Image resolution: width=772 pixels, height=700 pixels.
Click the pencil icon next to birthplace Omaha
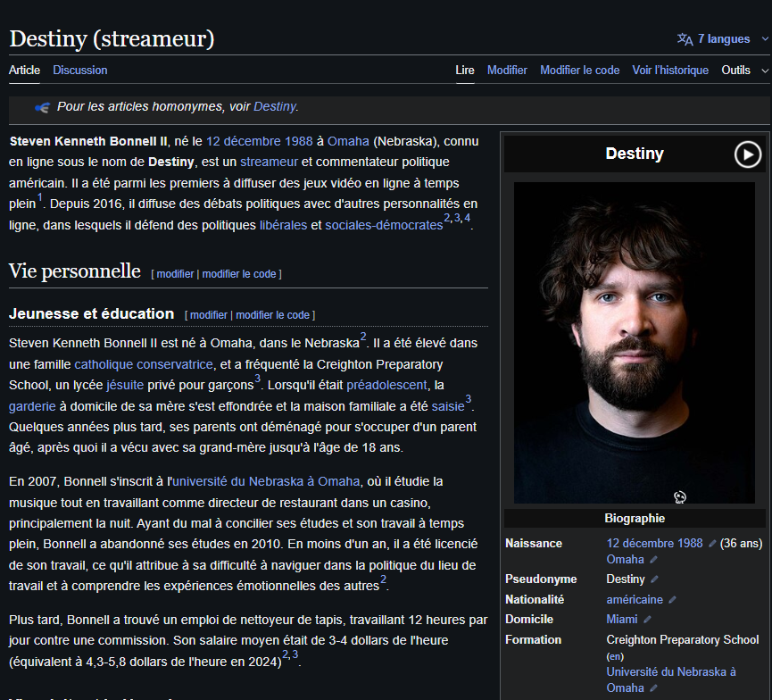click(x=653, y=560)
